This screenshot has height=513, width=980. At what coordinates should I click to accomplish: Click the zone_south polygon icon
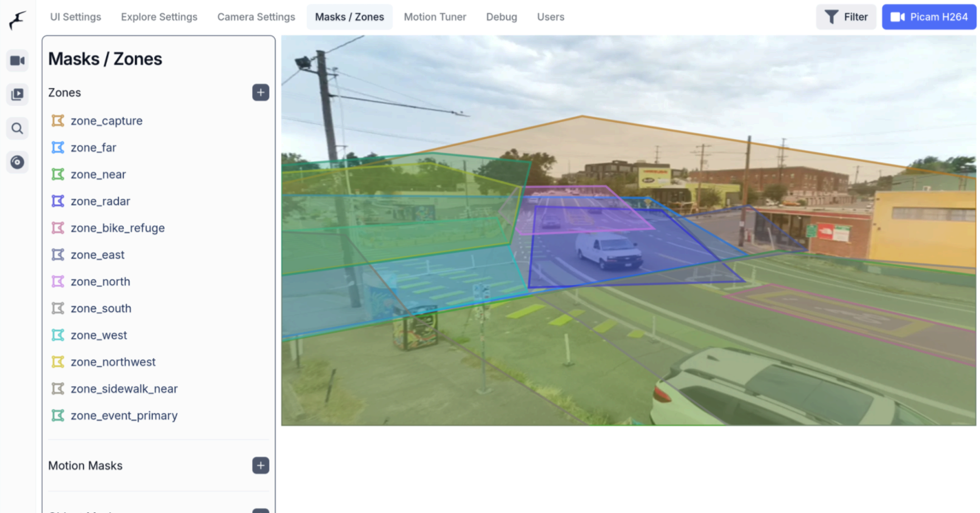click(x=58, y=308)
